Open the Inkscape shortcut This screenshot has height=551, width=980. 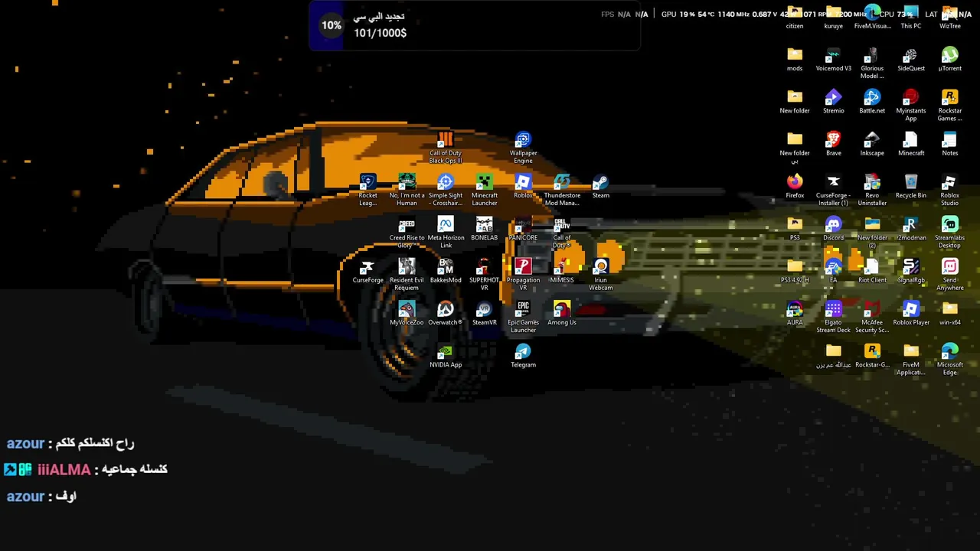pos(872,144)
